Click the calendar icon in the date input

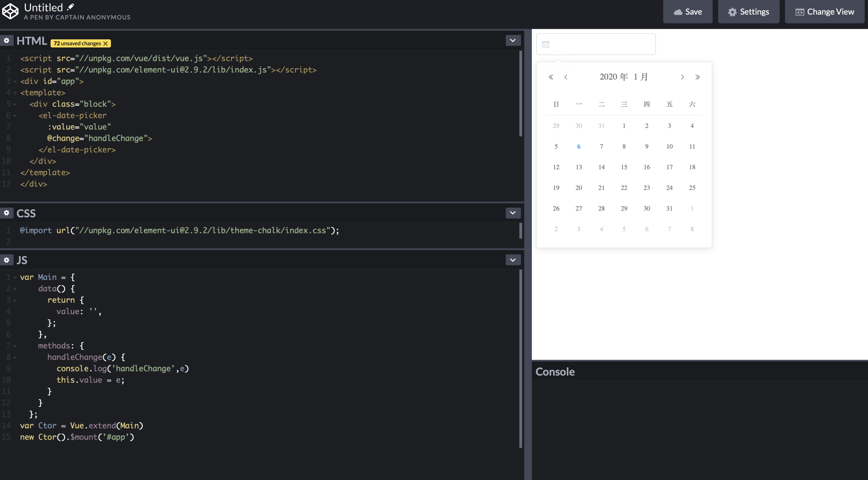tap(546, 44)
